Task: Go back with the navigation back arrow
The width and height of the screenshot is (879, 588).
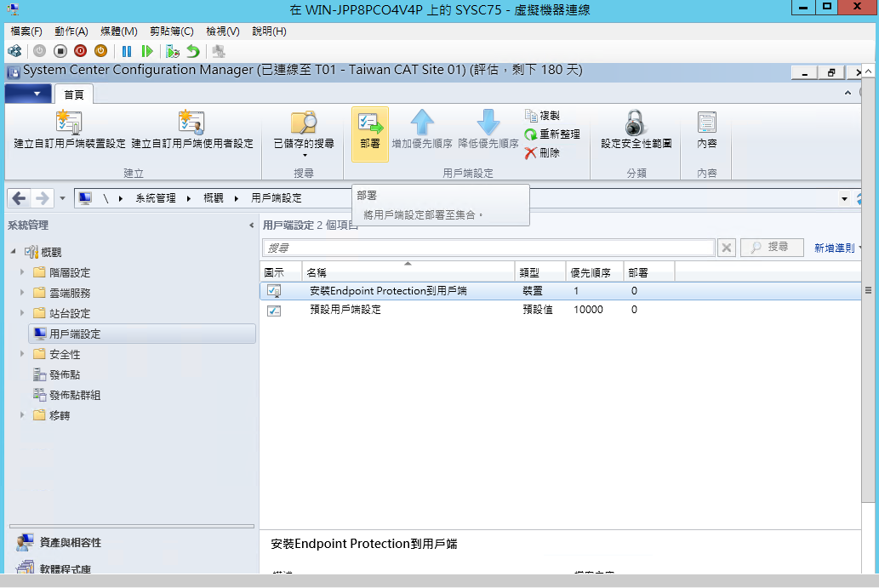Action: pos(19,198)
